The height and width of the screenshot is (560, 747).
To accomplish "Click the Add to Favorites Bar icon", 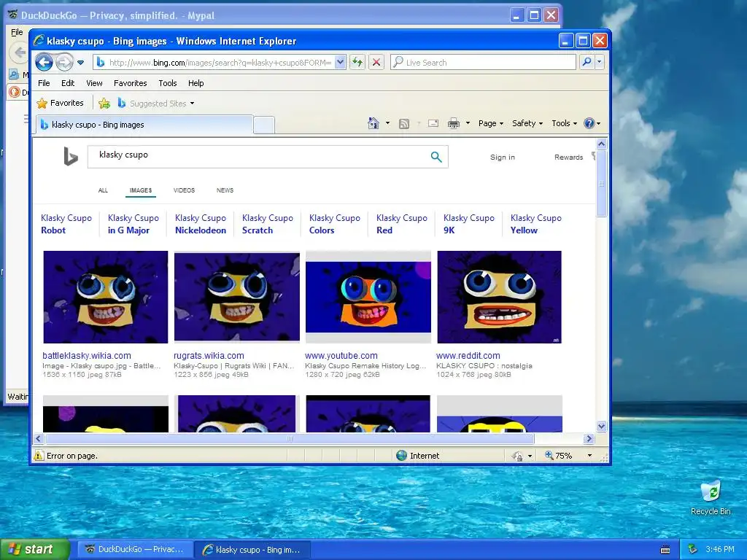I will coord(104,103).
